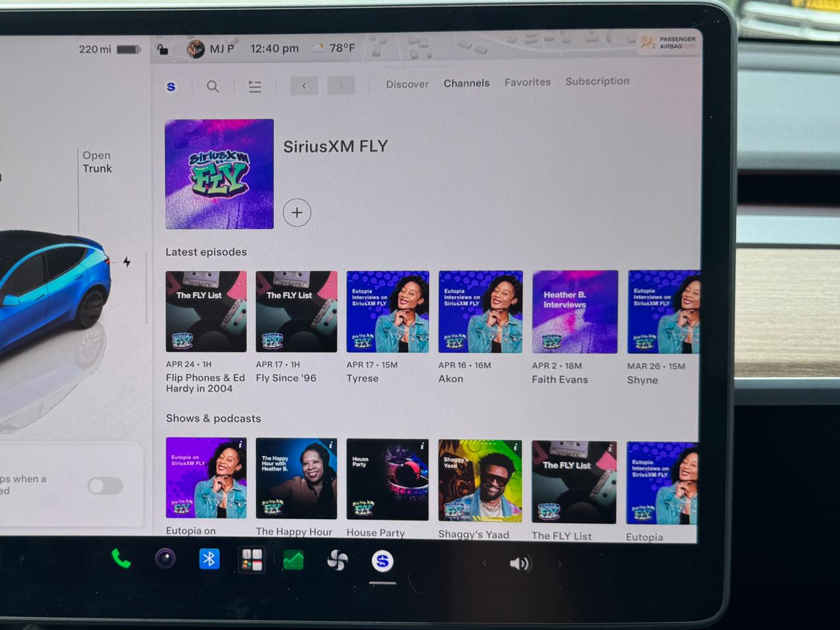Show info for the House Party show
The height and width of the screenshot is (630, 840).
[422, 446]
